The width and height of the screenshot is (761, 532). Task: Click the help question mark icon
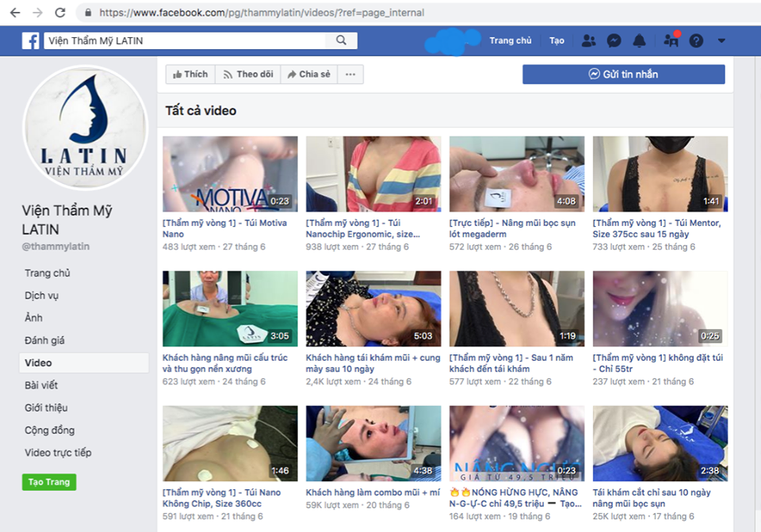[x=696, y=40]
